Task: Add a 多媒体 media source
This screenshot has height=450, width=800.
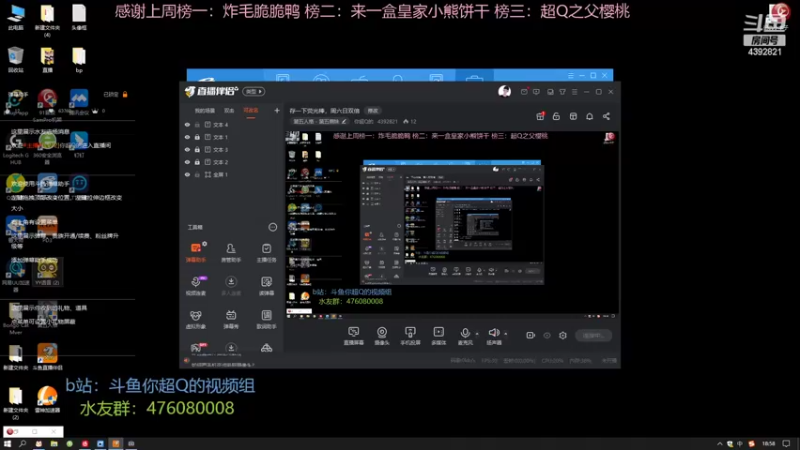Action: [x=439, y=336]
